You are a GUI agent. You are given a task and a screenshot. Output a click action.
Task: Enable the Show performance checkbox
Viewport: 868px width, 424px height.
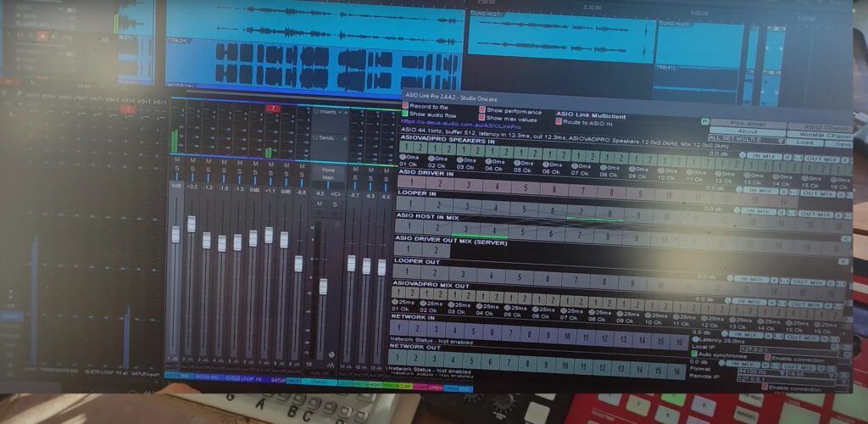tap(482, 110)
